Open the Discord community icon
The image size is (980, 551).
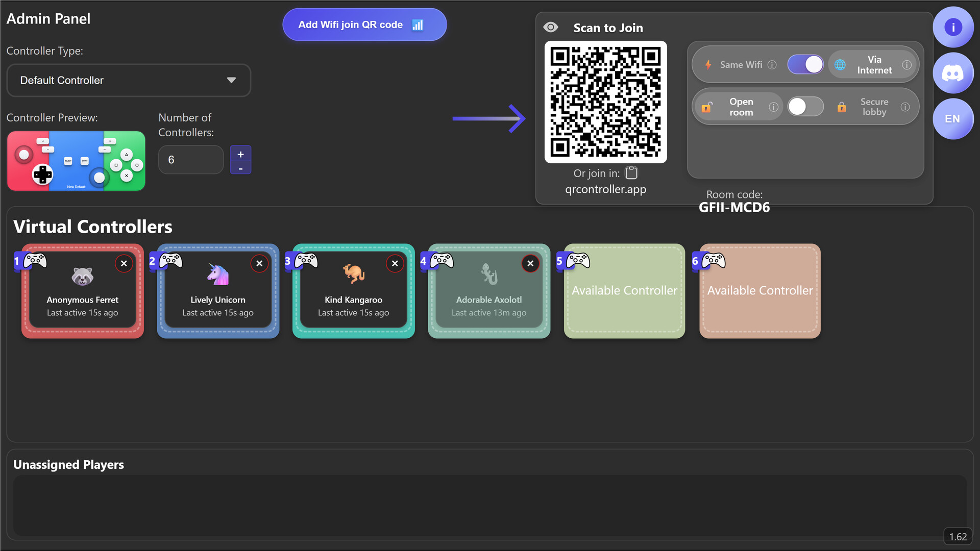point(953,73)
